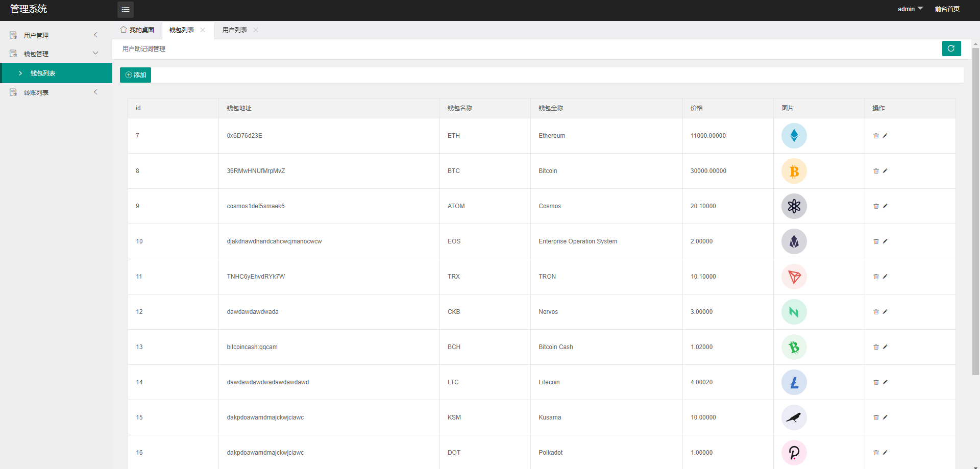The width and height of the screenshot is (980, 469).
Task: Switch to the 用户列表 tab
Action: coord(235,30)
